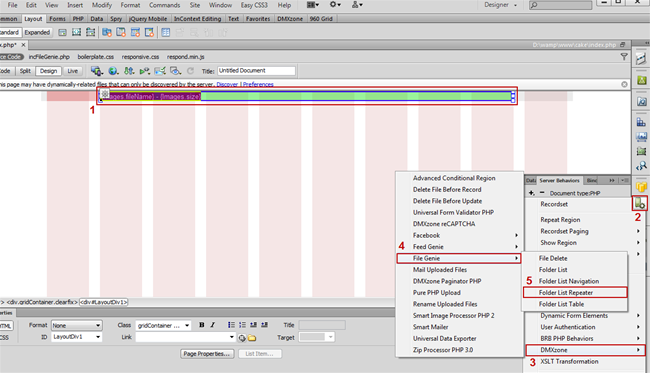
Task: Click the plus add server behavior button
Action: [532, 193]
